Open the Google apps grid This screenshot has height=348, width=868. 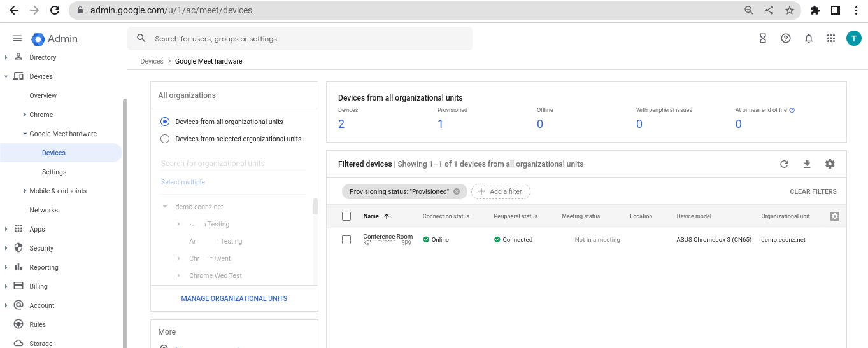pyautogui.click(x=831, y=38)
